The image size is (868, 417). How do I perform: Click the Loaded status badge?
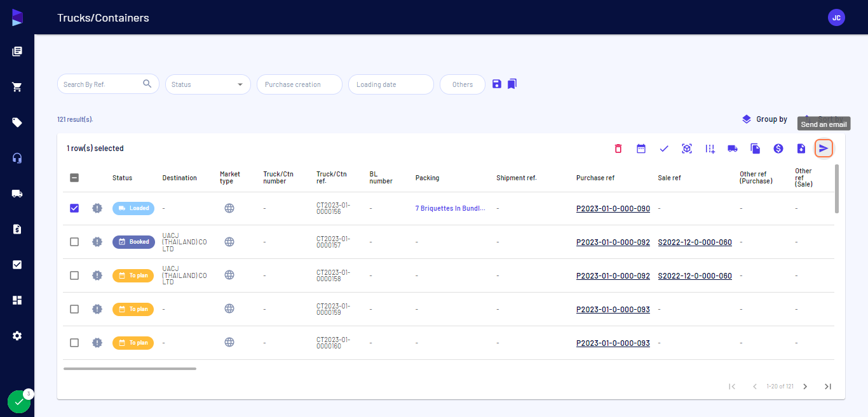[x=133, y=208]
